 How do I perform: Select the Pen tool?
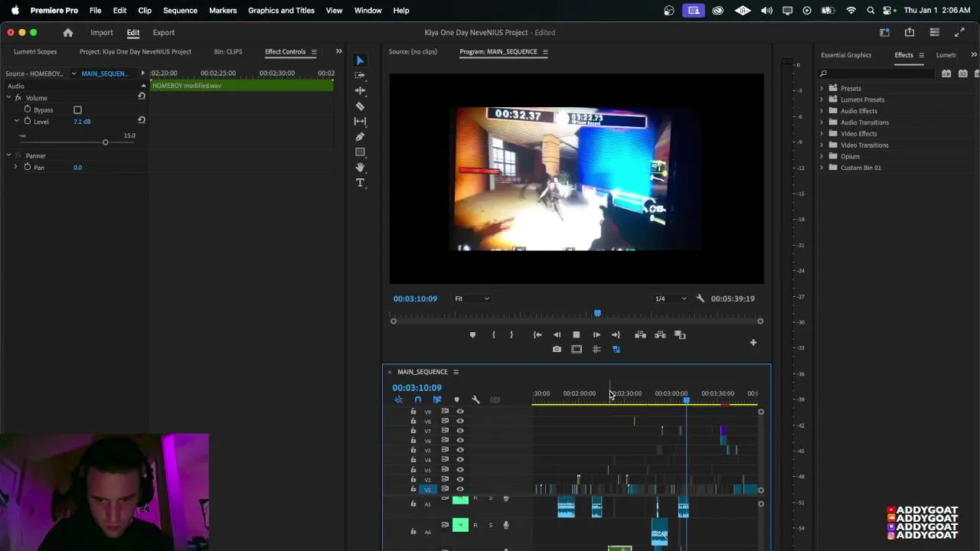[x=360, y=136]
